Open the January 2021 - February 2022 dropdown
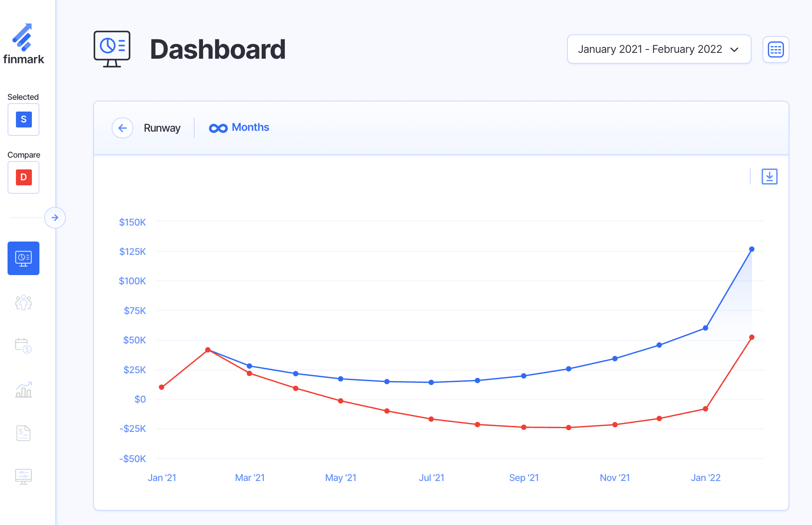 coord(650,49)
